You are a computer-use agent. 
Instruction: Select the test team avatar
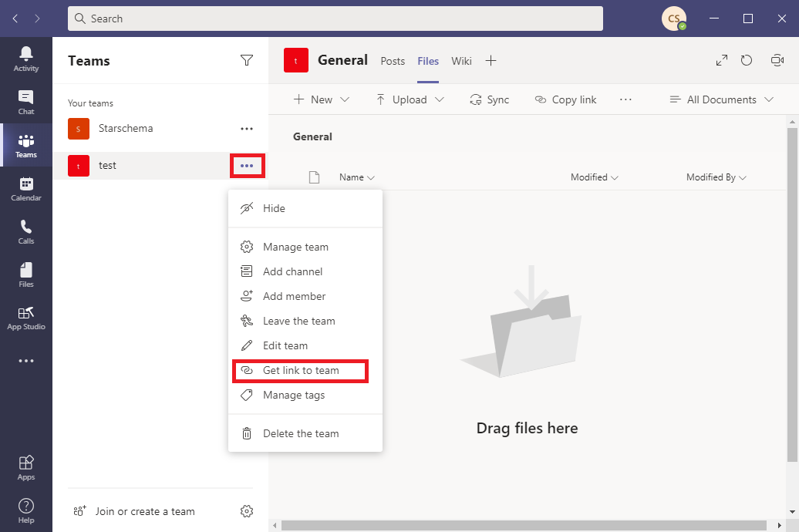tap(79, 166)
